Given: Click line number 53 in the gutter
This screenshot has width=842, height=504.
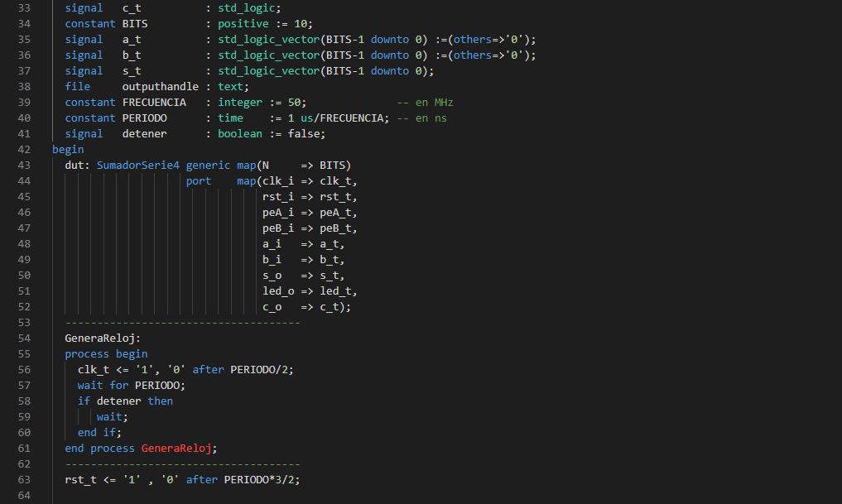Looking at the screenshot, I should click(23, 323).
